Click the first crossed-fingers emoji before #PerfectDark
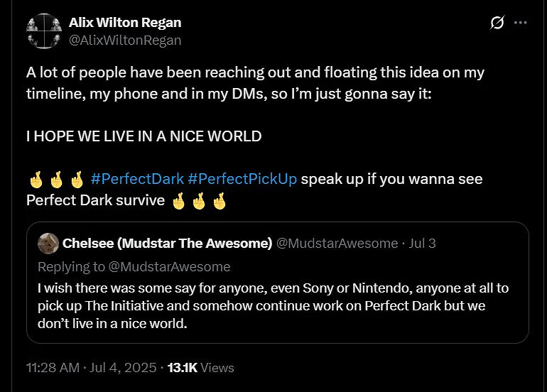Screen dimensions: 547x392 36,179
